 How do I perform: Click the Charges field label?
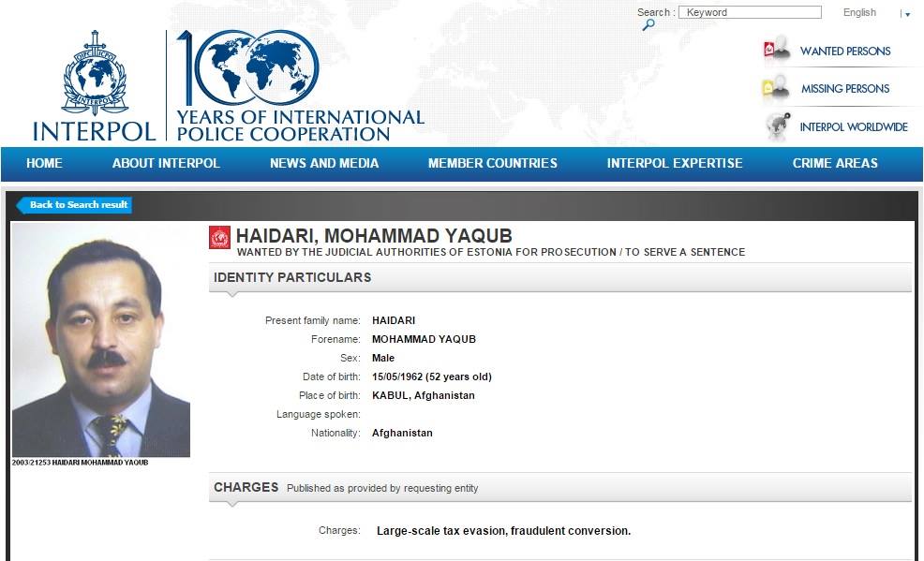(339, 530)
